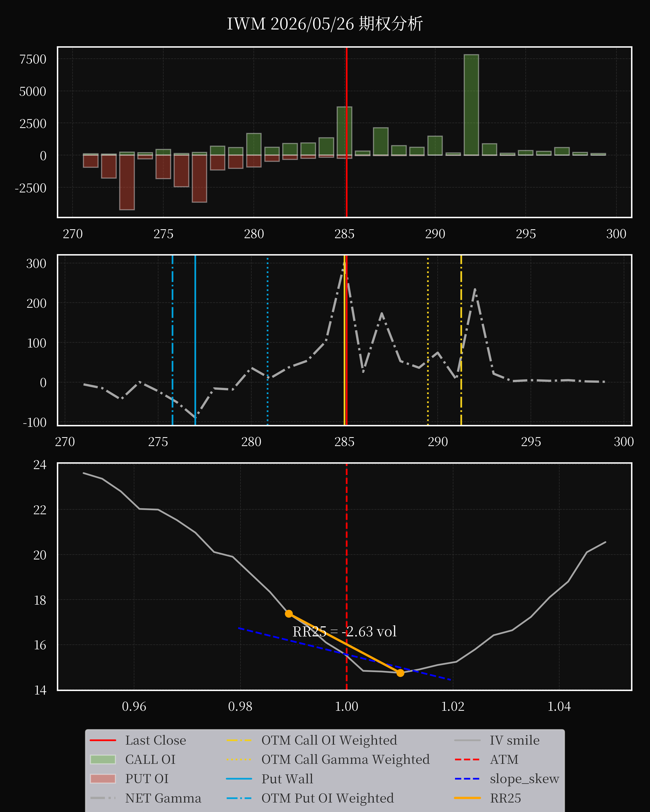
Task: Click the right orange RR25 marker dot
Action: tap(400, 673)
